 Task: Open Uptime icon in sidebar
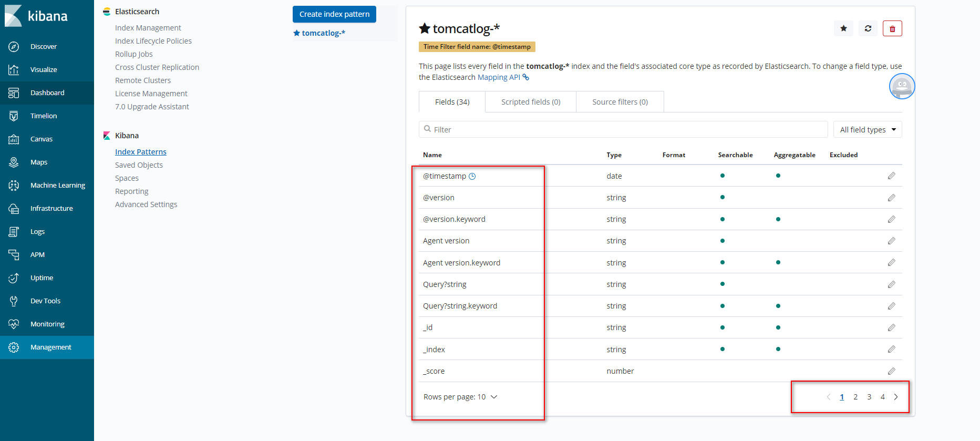[x=14, y=278]
